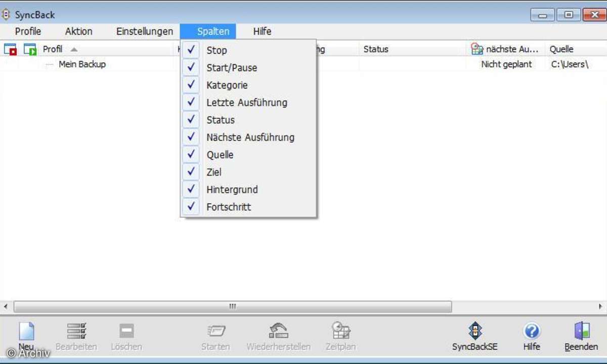Click the Starten toolbar icon
Viewport: 607px width, 364px height.
pyautogui.click(x=215, y=331)
